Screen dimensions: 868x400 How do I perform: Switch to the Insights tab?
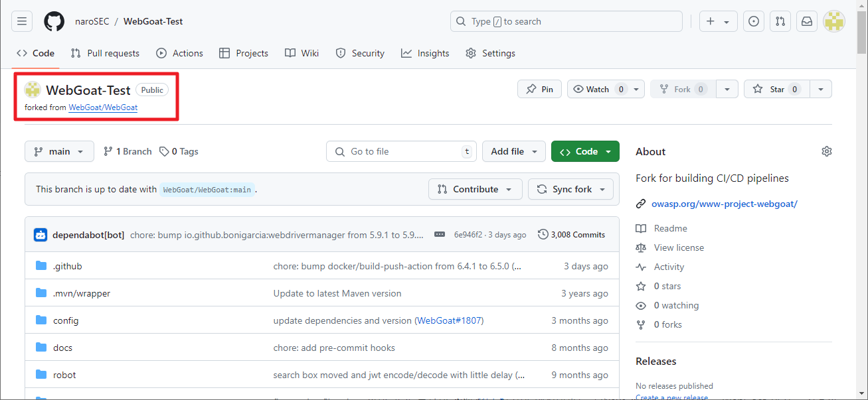[425, 53]
